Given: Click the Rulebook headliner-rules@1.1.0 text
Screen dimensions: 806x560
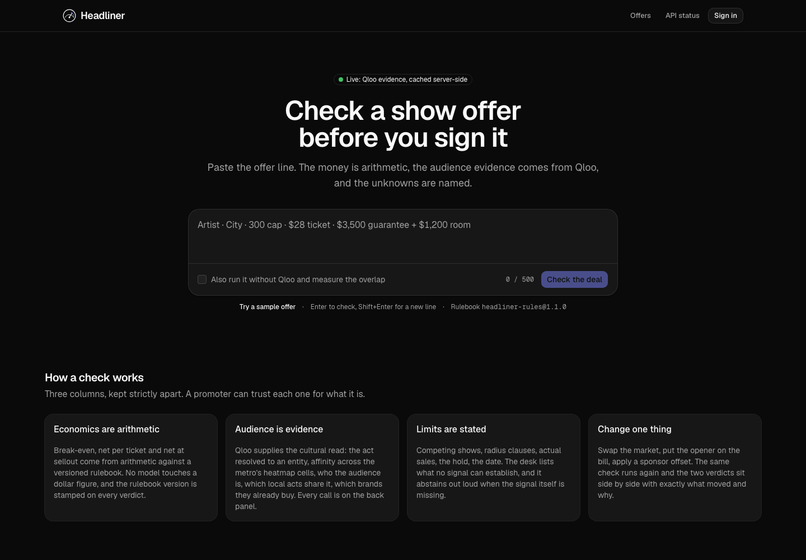Looking at the screenshot, I should (x=508, y=307).
